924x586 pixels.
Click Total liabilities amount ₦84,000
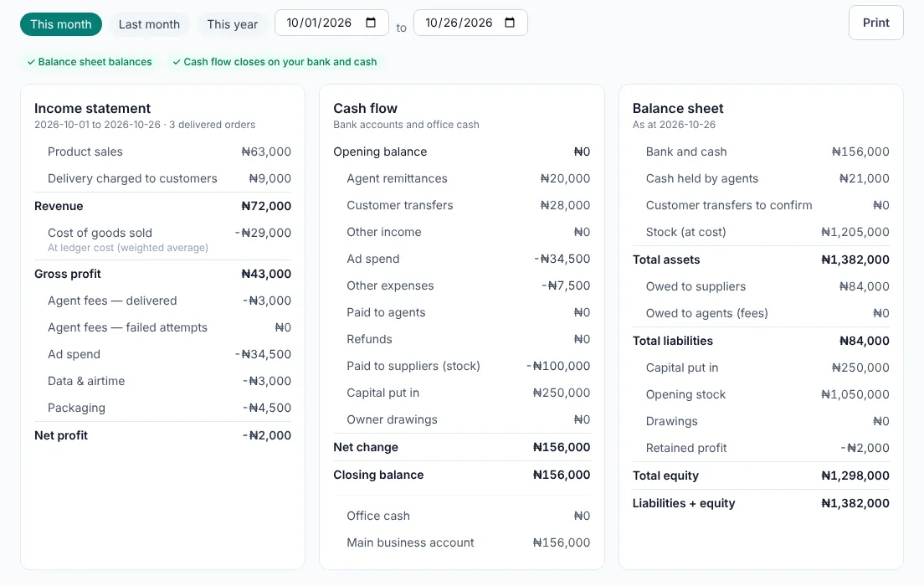pyautogui.click(x=864, y=341)
